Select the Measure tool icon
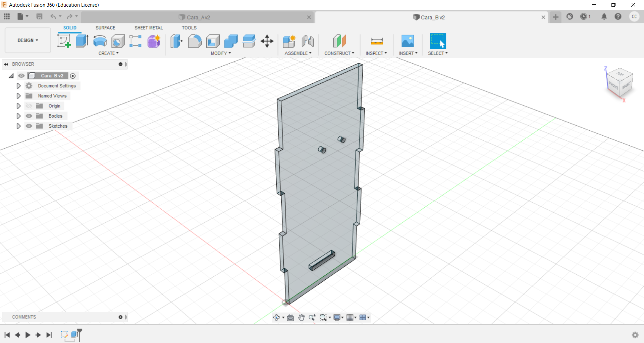644x343 pixels. (377, 41)
